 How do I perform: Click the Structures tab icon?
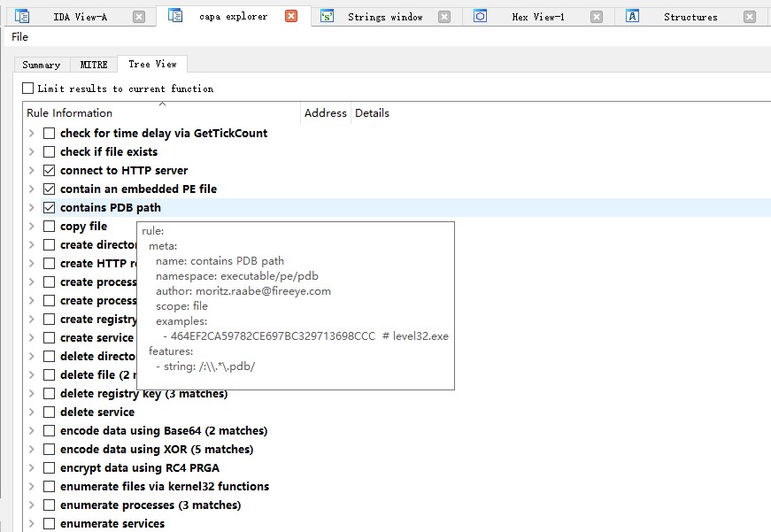(x=632, y=16)
